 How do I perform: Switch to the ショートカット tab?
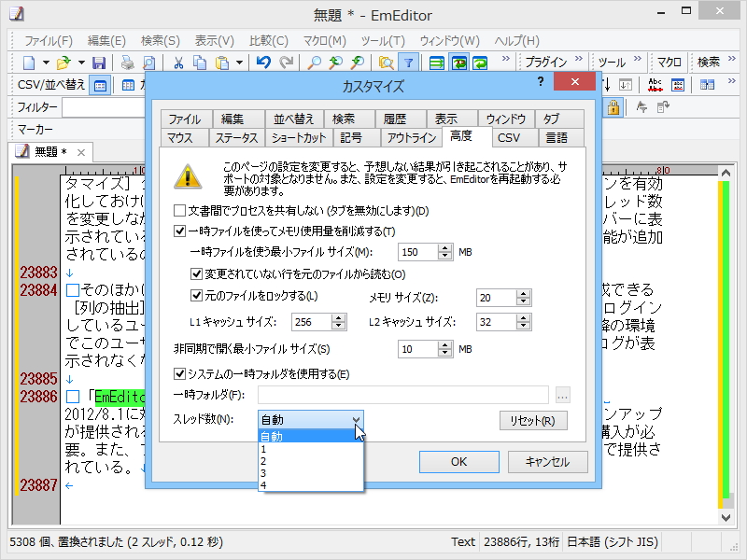click(299, 137)
